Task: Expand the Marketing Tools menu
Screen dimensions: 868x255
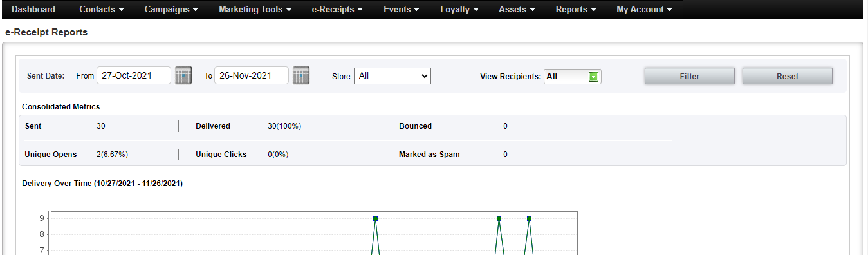Action: [255, 9]
